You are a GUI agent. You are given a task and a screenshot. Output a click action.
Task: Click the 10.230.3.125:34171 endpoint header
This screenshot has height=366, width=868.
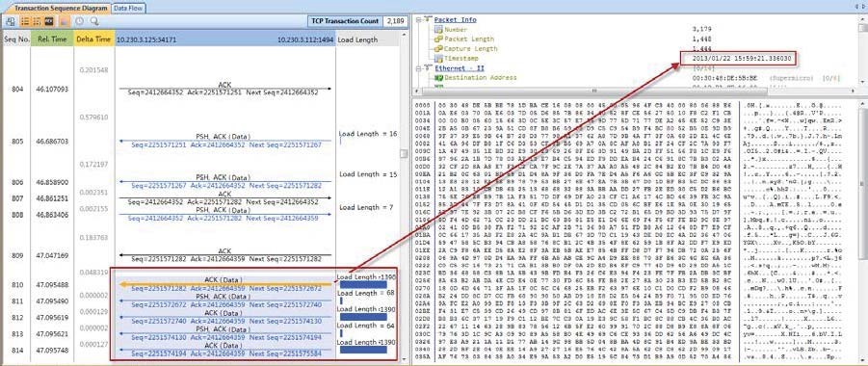click(x=146, y=39)
